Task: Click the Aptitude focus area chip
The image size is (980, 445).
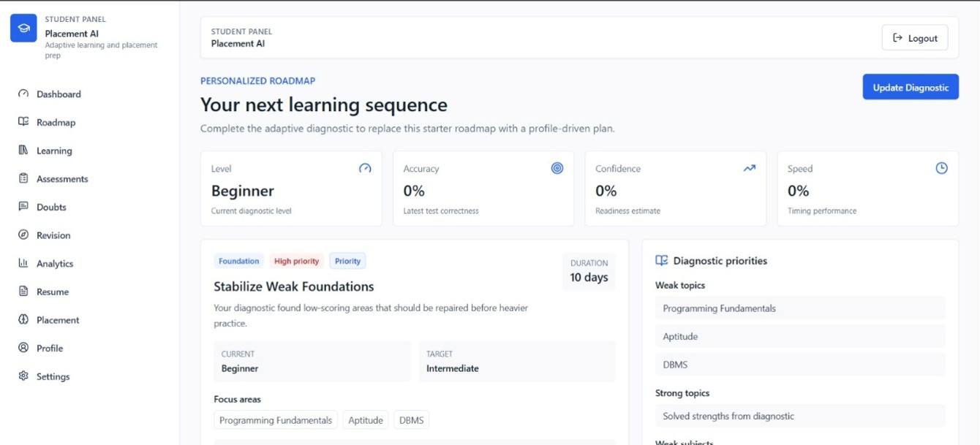Action: [366, 420]
